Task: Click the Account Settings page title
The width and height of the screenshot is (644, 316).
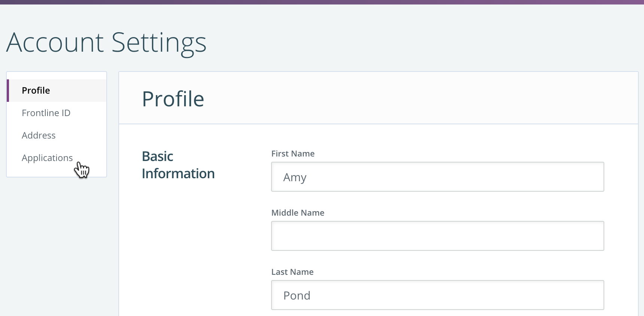Action: pyautogui.click(x=106, y=43)
